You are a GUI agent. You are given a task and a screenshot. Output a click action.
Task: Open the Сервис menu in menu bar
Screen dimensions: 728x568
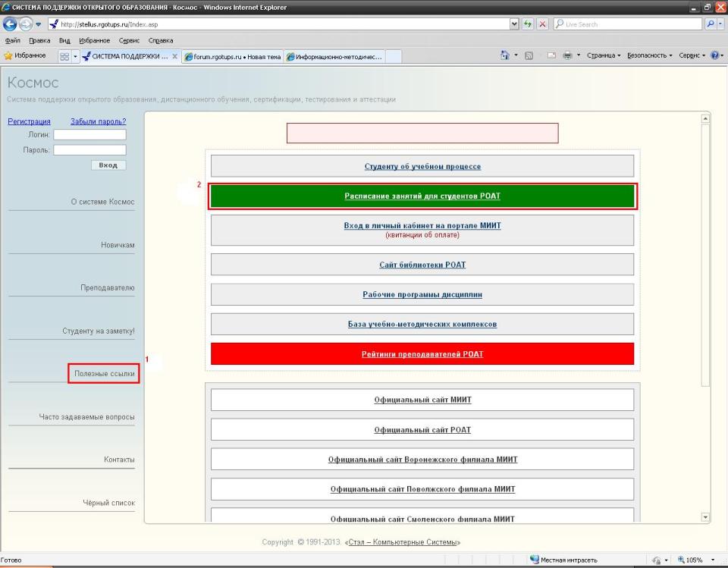pyautogui.click(x=127, y=40)
